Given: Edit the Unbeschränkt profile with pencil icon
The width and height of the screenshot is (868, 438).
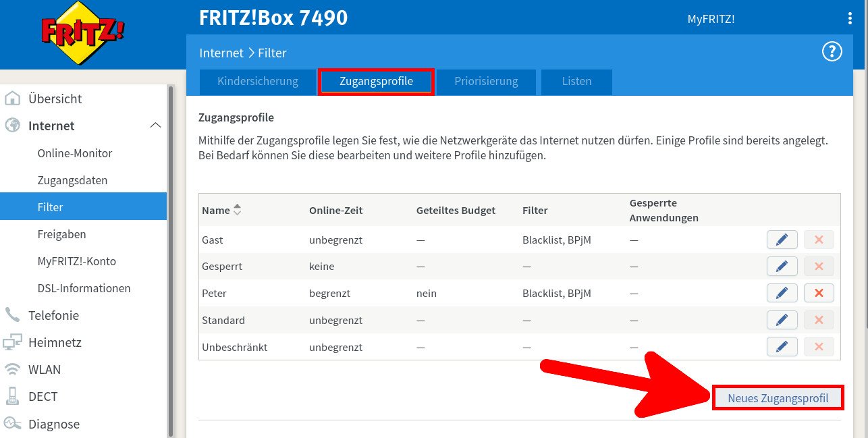Looking at the screenshot, I should pos(782,348).
